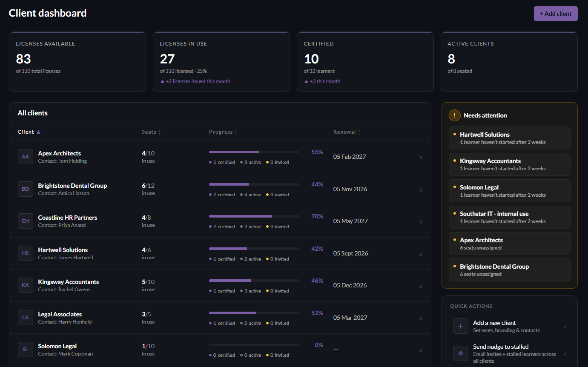
Task: Open Solomon Legal row chevron
Action: pyautogui.click(x=421, y=350)
